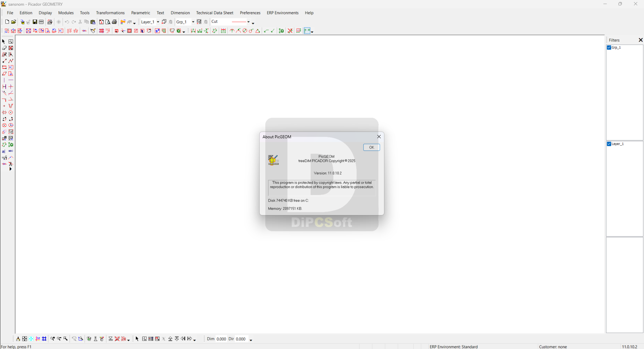Click the grid icon in second toolbar
The image size is (644, 349).
[x=101, y=31]
